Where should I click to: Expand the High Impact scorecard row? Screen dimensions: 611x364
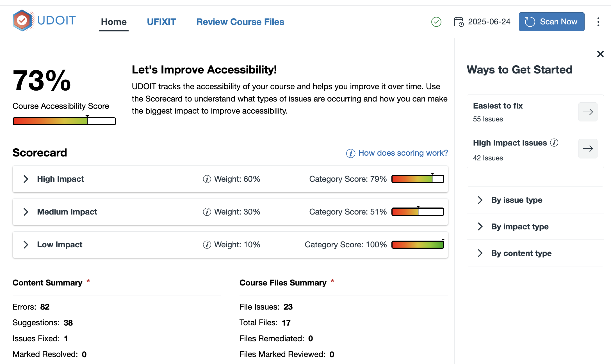pyautogui.click(x=26, y=179)
